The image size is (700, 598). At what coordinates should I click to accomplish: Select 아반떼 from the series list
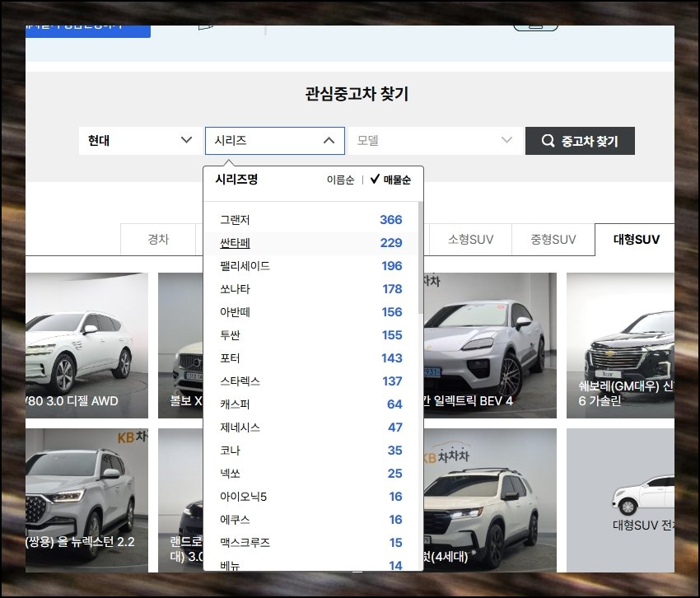(x=310, y=312)
